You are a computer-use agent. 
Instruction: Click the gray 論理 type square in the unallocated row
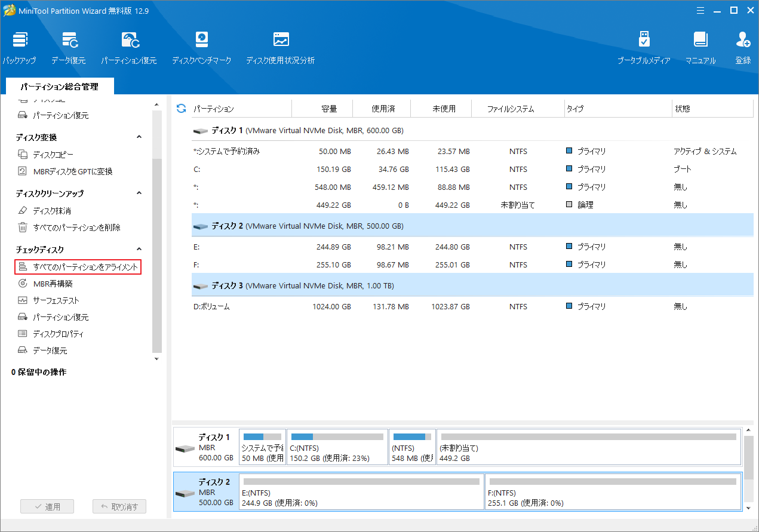(x=569, y=205)
